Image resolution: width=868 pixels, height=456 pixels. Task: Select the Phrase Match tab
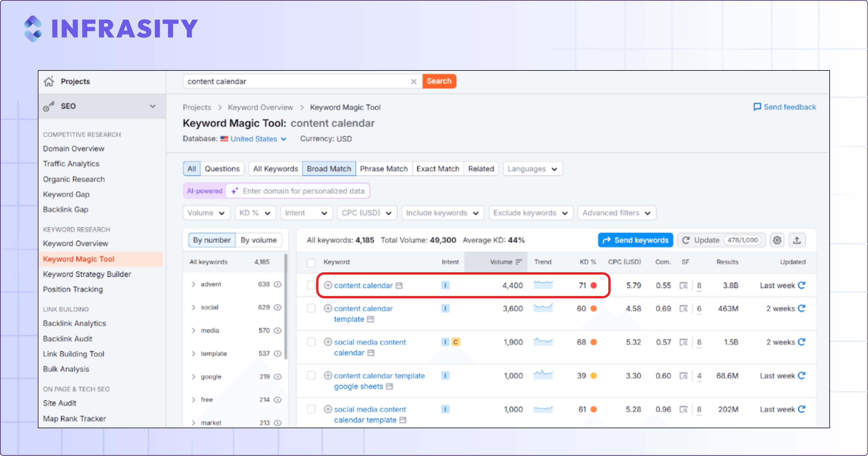point(384,169)
